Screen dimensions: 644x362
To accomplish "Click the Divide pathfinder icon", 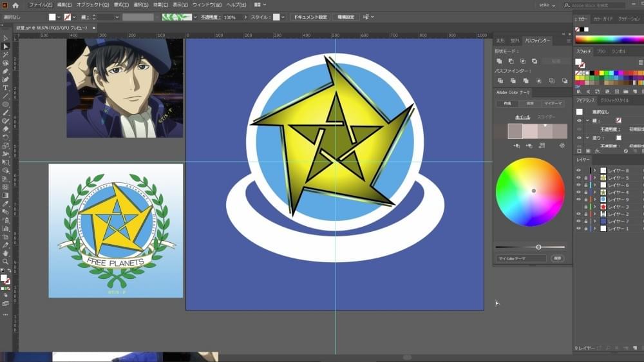I will click(500, 81).
